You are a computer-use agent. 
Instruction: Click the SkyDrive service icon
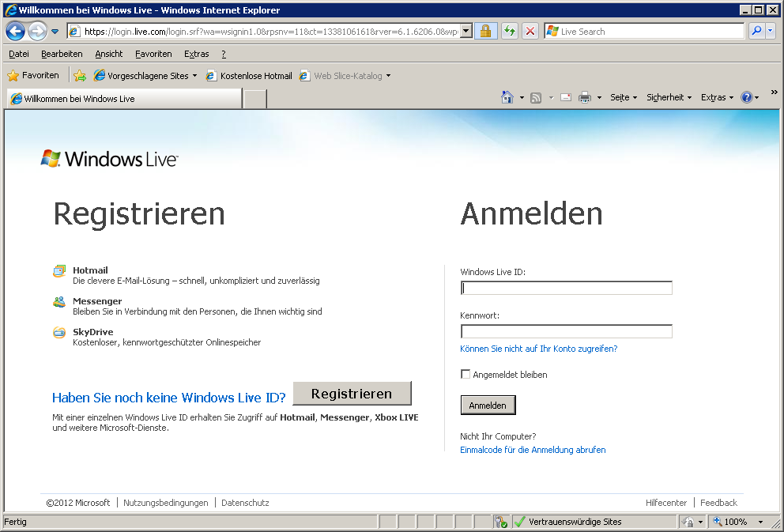tap(59, 333)
